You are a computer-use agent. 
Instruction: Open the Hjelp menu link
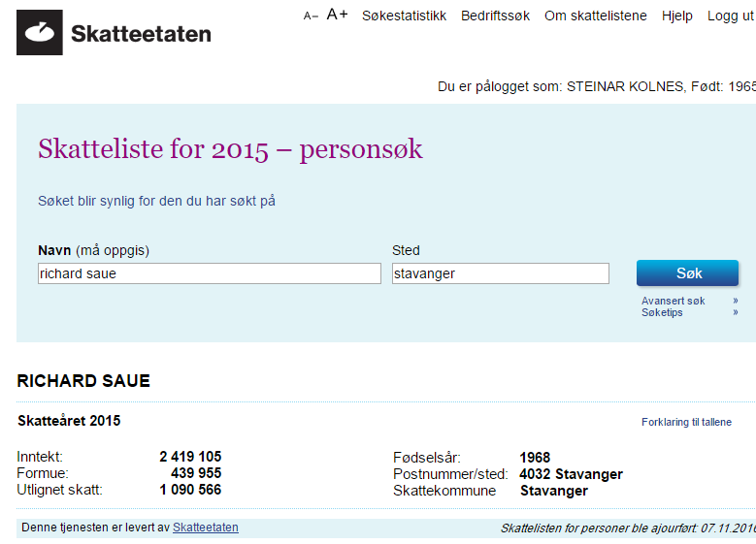(x=677, y=16)
